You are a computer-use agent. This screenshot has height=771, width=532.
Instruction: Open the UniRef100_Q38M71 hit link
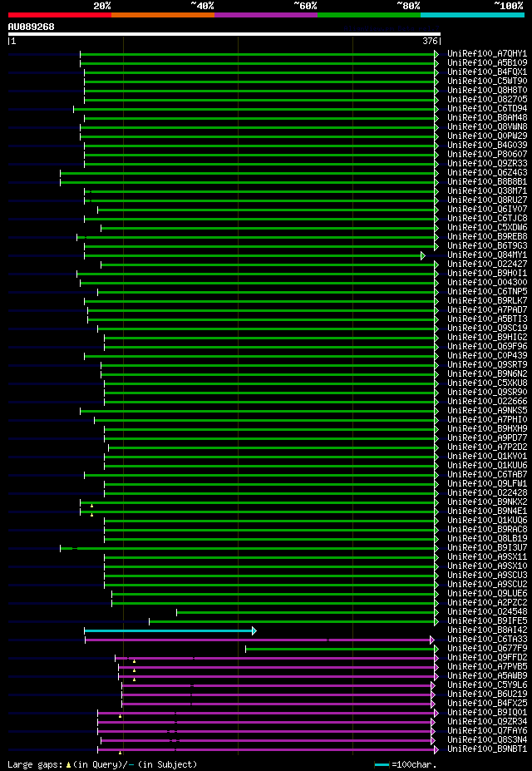487,191
